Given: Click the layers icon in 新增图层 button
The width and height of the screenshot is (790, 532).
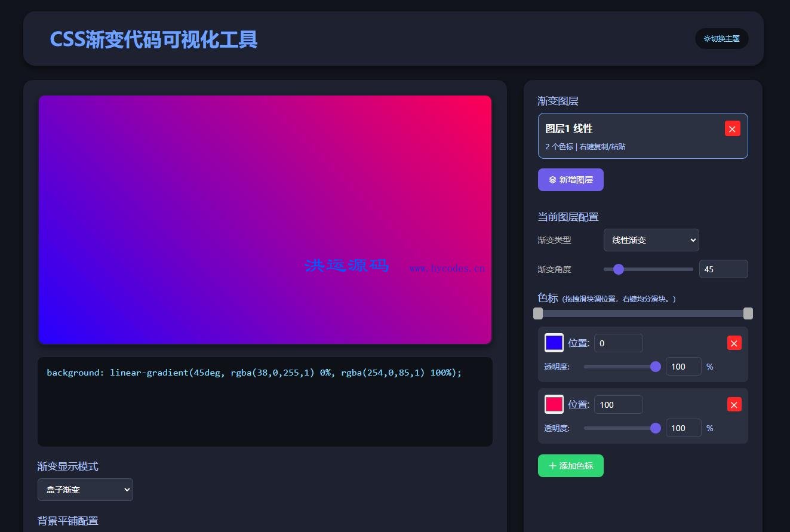Looking at the screenshot, I should [x=552, y=180].
